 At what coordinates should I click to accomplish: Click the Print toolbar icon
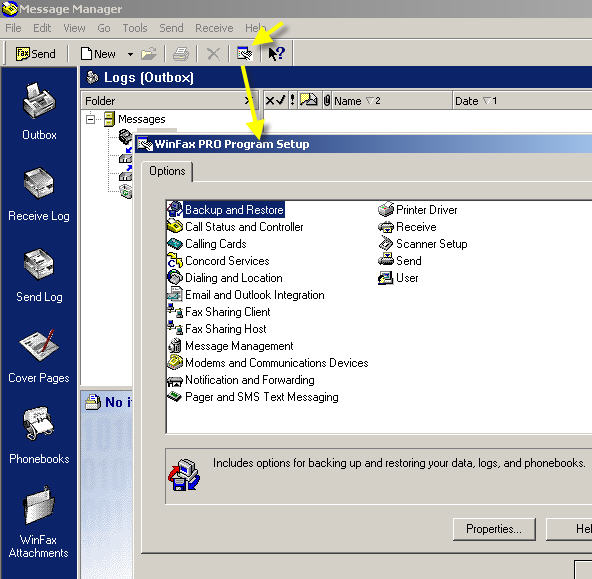[181, 54]
